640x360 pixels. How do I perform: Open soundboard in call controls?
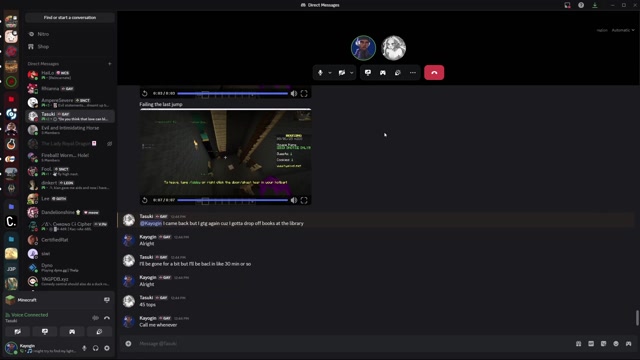398,73
